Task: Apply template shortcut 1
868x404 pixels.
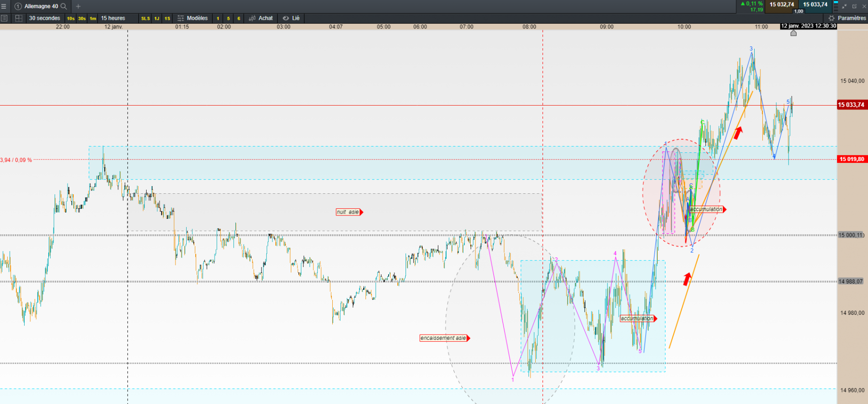Action: click(x=218, y=18)
